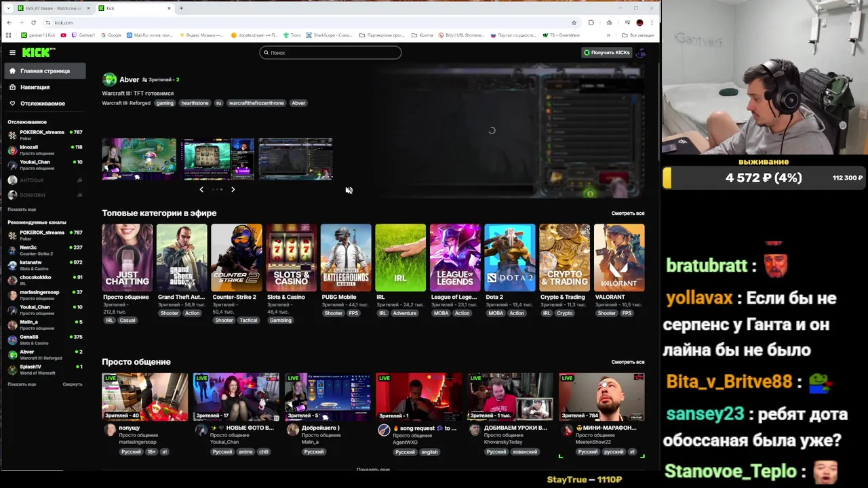Open the Dota 2 category thumbnail
Screen dimensions: 868x488
(510, 258)
